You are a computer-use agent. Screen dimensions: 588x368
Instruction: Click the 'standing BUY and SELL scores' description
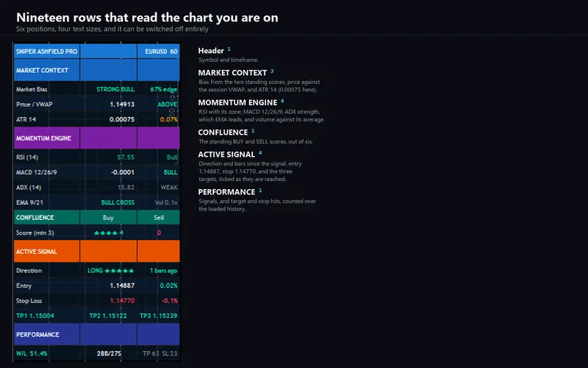click(256, 141)
